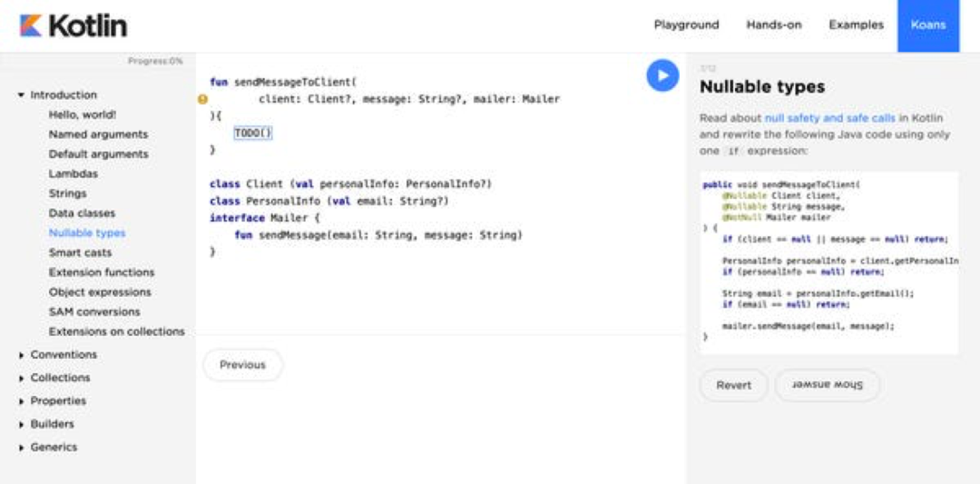Image resolution: width=980 pixels, height=484 pixels.
Task: Run the code with play button
Action: 662,75
